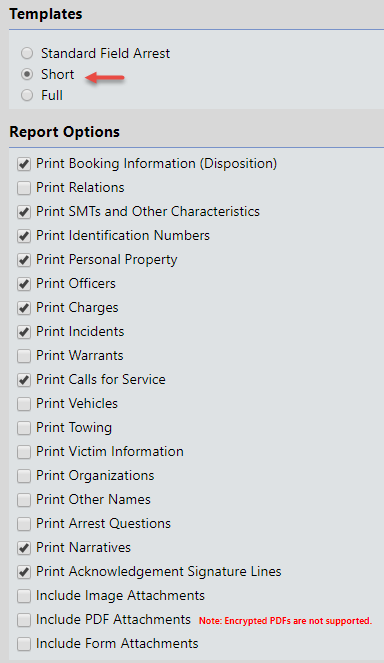This screenshot has height=663, width=384.
Task: Turn off Print Calls for Service
Action: click(24, 380)
